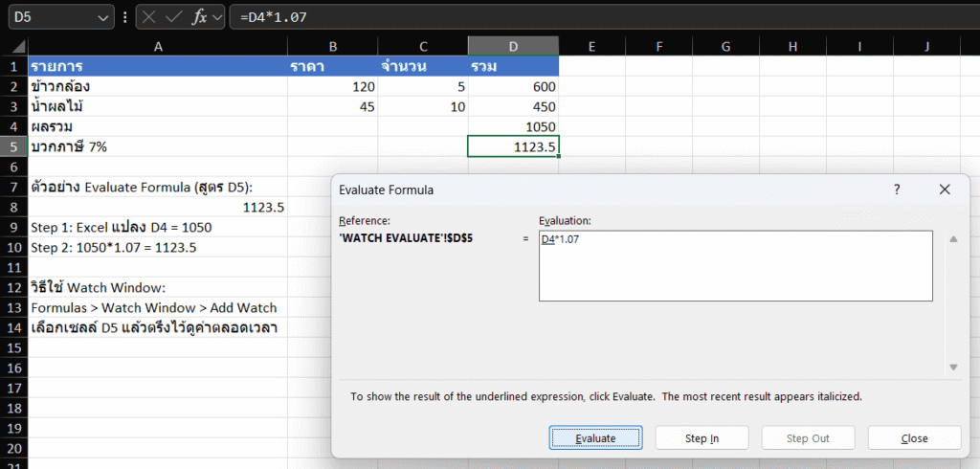Click quantity cell showing 10
The height and width of the screenshot is (469, 980).
pyautogui.click(x=423, y=106)
